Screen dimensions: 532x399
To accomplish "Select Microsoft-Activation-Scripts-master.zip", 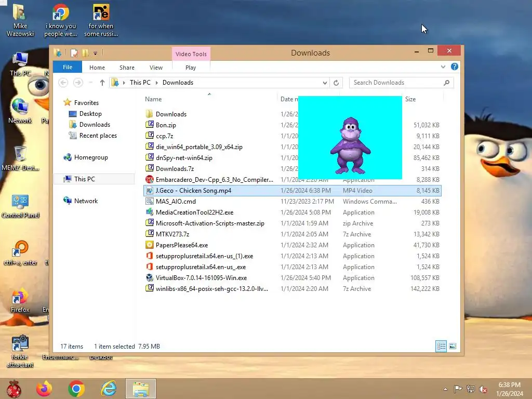I will click(210, 223).
